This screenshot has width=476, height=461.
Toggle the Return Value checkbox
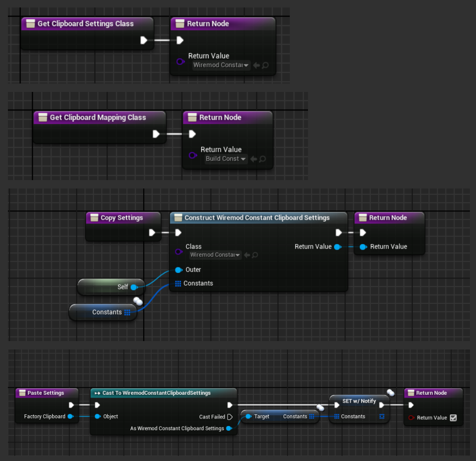click(x=453, y=418)
